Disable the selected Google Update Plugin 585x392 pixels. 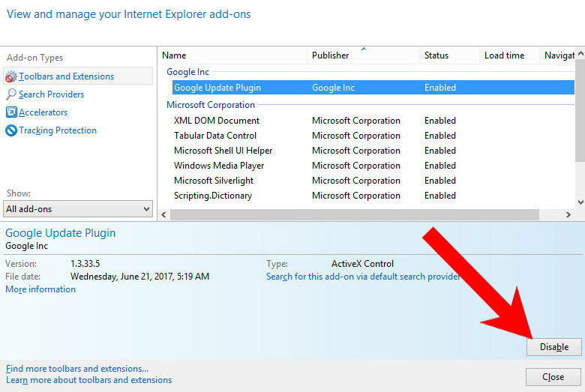(x=553, y=347)
